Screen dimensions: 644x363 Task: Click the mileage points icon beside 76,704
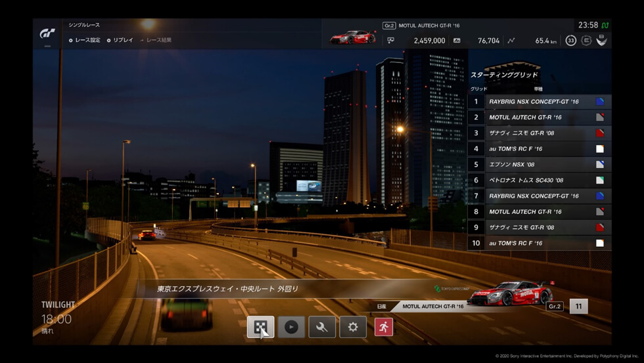click(457, 41)
